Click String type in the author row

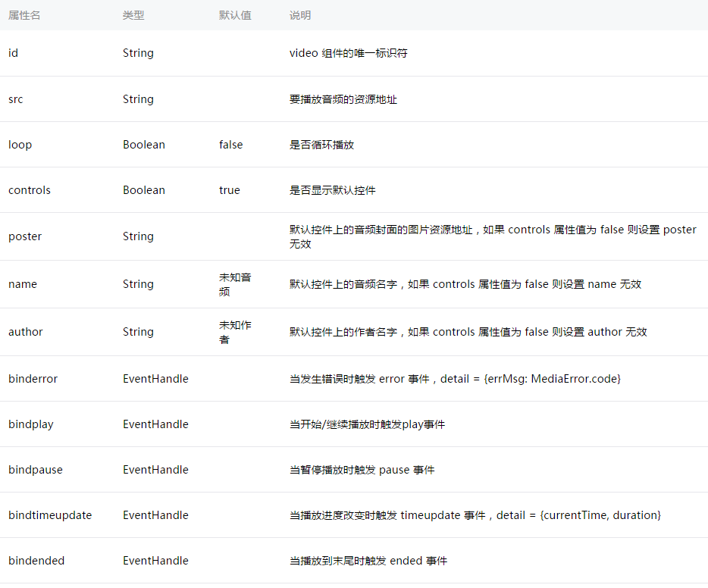(138, 332)
